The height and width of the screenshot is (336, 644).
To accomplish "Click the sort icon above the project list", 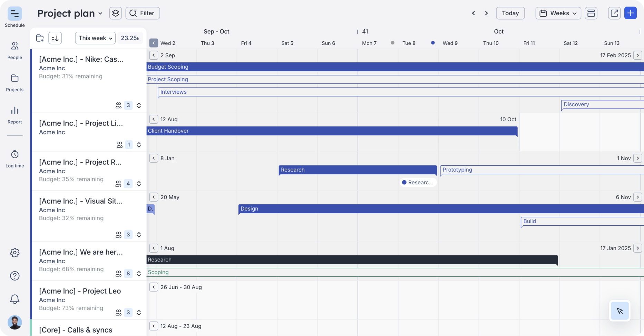I will [55, 38].
